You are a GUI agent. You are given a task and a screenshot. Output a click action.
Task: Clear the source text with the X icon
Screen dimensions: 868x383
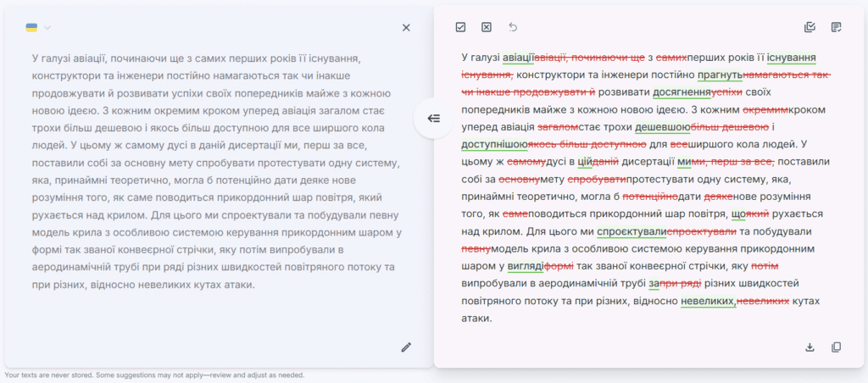pos(406,27)
